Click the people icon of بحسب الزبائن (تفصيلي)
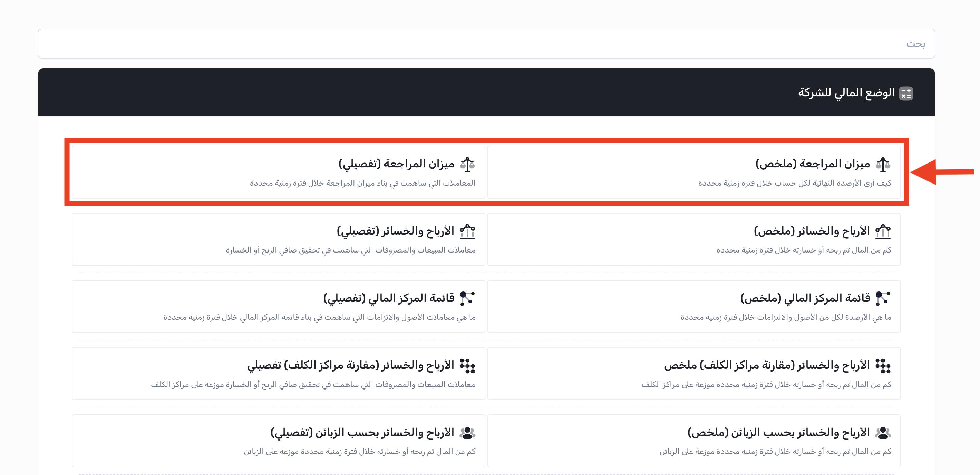This screenshot has height=475, width=980. coord(467,433)
